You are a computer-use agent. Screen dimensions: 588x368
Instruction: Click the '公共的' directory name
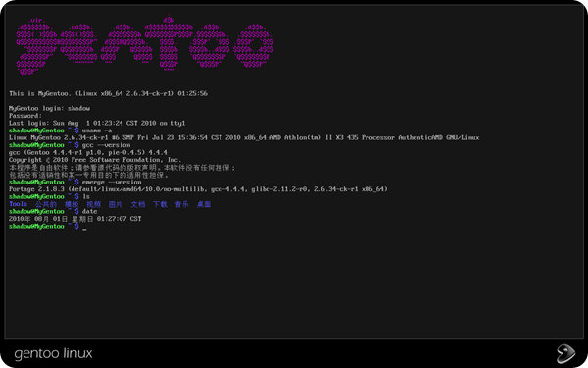pos(46,204)
